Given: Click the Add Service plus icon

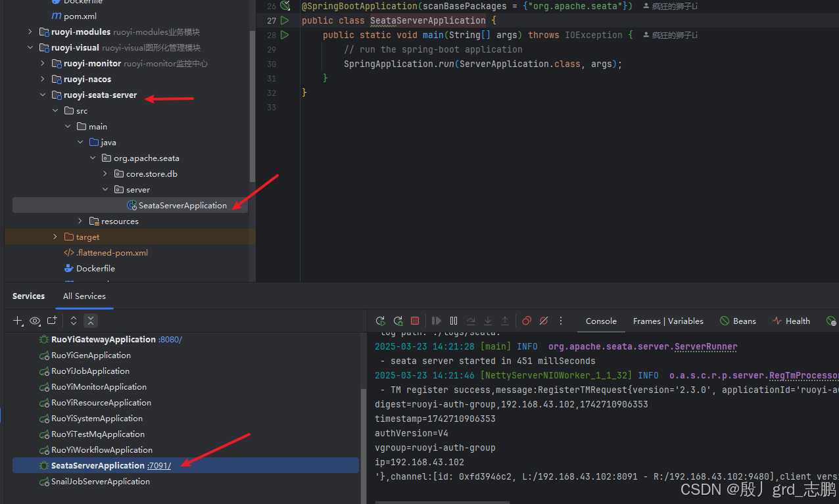Looking at the screenshot, I should pos(18,321).
